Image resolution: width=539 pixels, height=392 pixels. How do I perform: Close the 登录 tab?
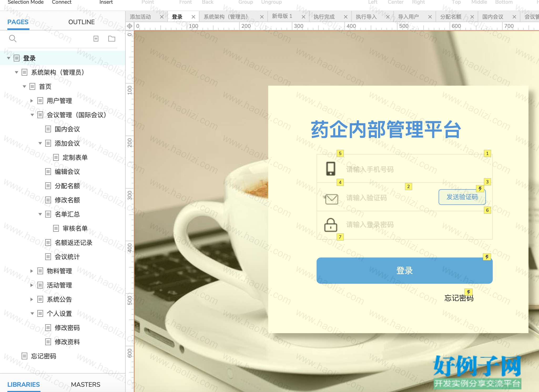coord(193,17)
